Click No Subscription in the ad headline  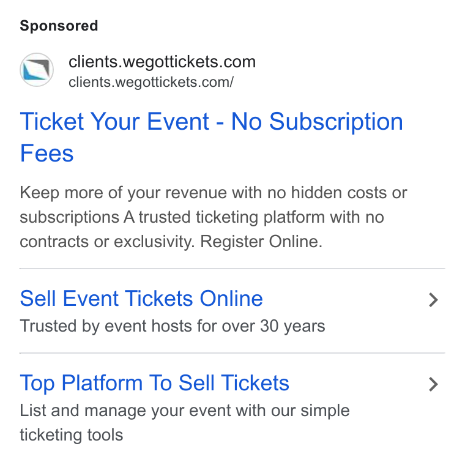tap(317, 121)
